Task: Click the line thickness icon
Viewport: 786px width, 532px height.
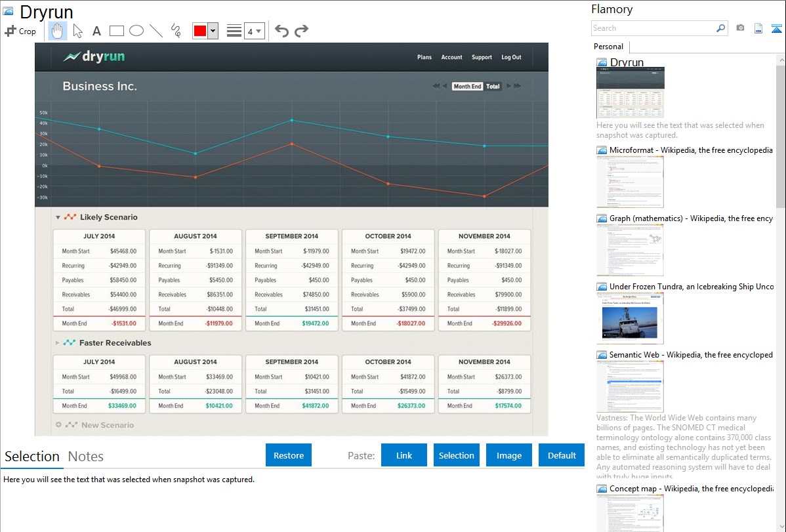Action: [234, 31]
